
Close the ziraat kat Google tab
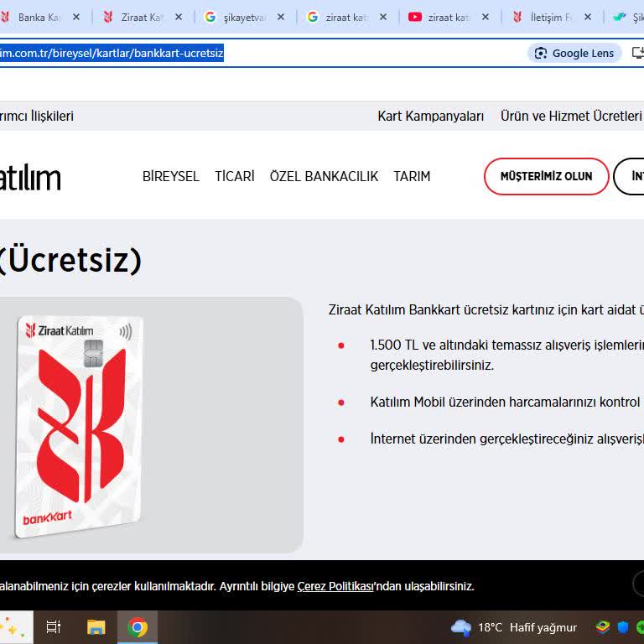382,18
